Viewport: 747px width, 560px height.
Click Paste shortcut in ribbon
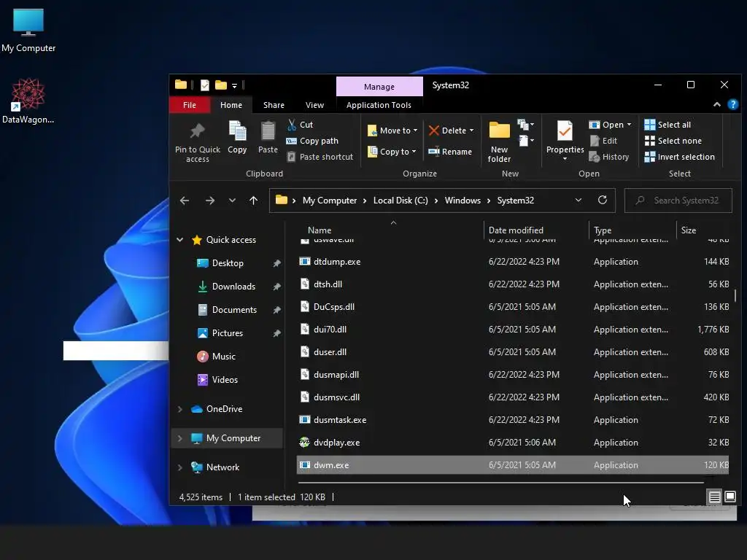coord(320,157)
